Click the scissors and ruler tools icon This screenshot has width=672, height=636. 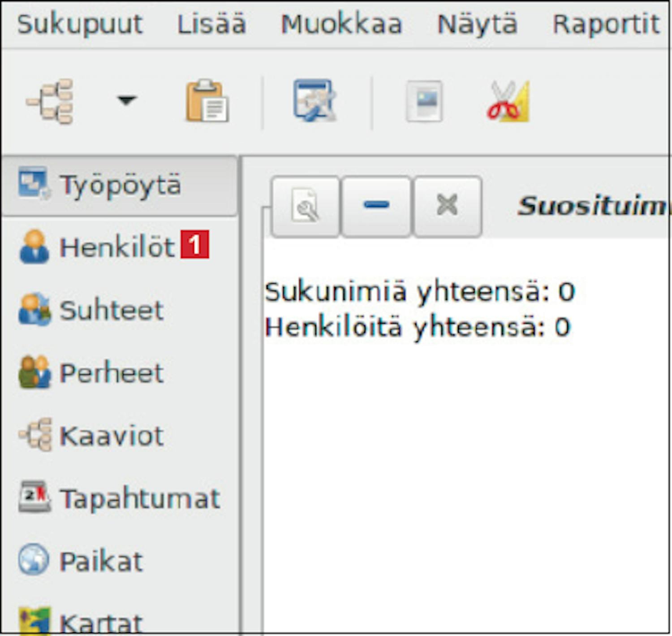(x=508, y=101)
